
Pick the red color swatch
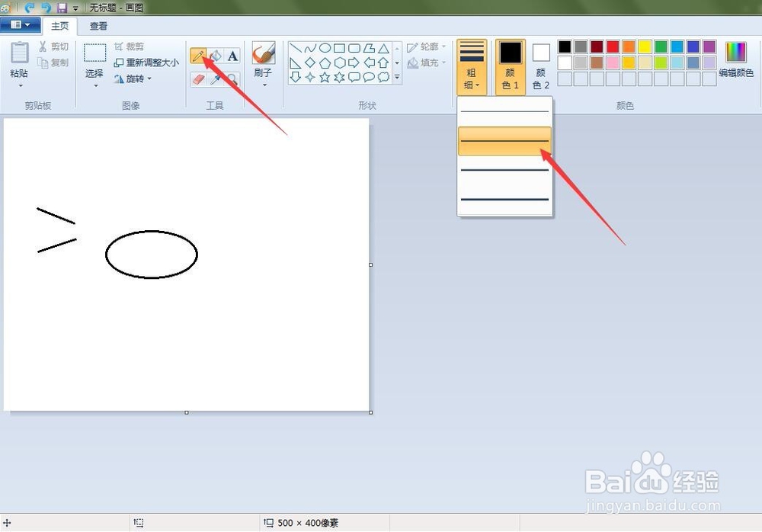click(x=613, y=46)
